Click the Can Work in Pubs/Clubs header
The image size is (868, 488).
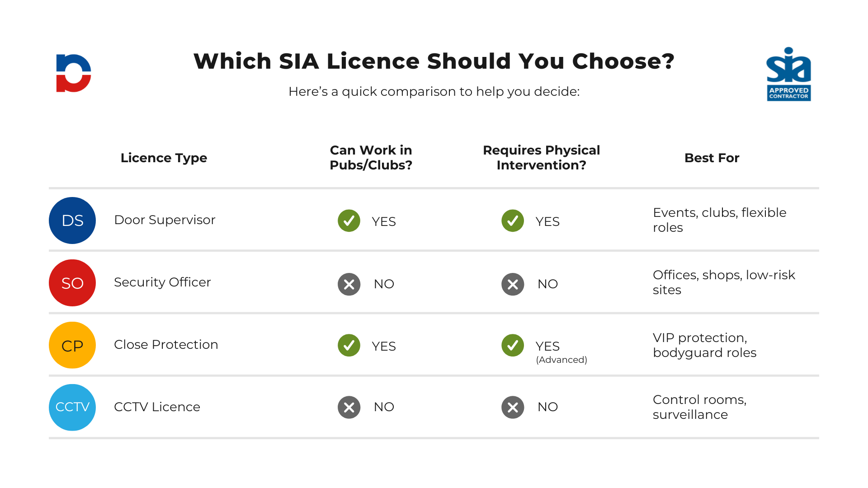371,157
